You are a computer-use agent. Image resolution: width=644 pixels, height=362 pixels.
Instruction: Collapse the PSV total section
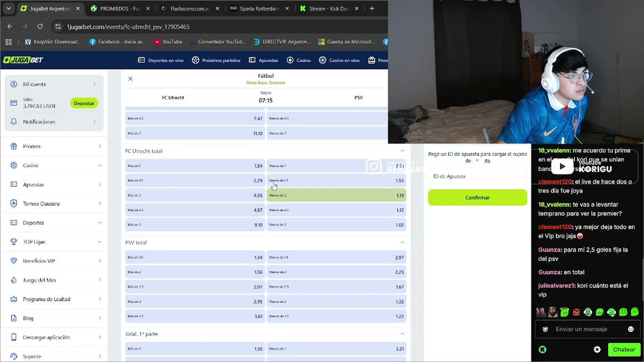click(x=402, y=242)
